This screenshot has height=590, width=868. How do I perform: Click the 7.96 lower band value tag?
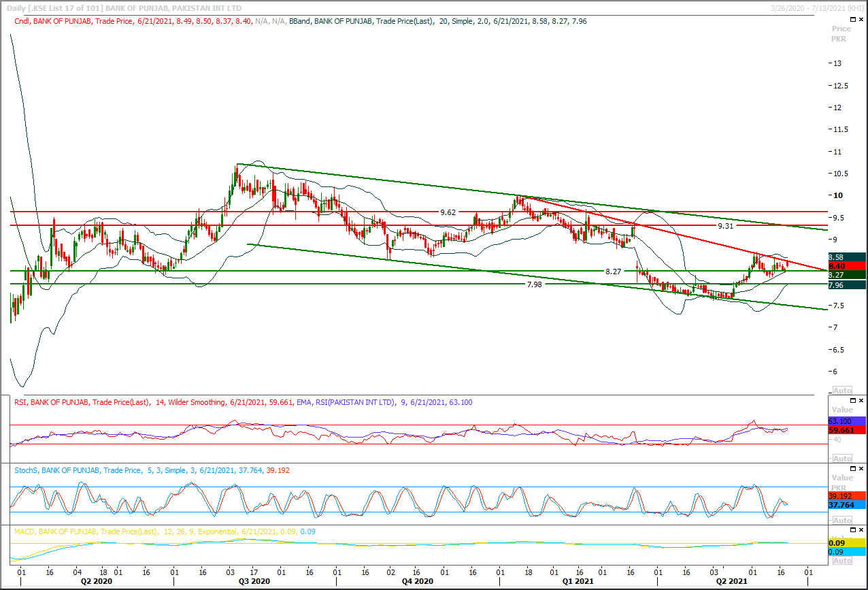pyautogui.click(x=847, y=285)
